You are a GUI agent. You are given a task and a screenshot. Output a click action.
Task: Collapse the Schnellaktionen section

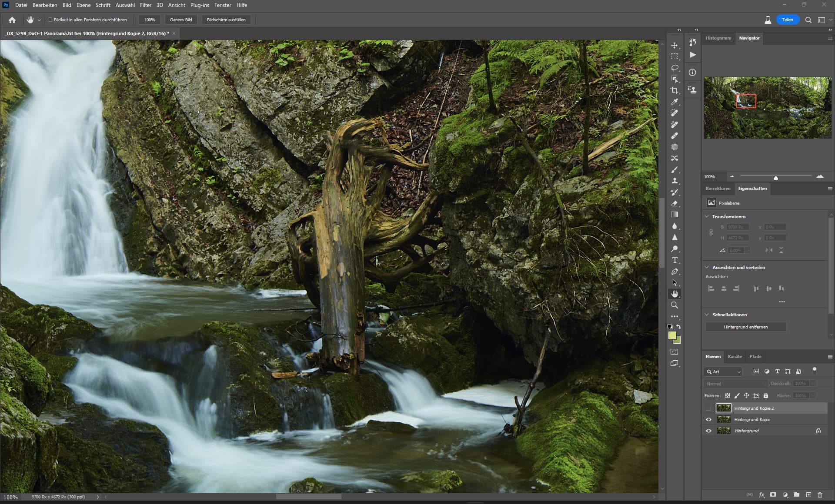click(x=707, y=315)
